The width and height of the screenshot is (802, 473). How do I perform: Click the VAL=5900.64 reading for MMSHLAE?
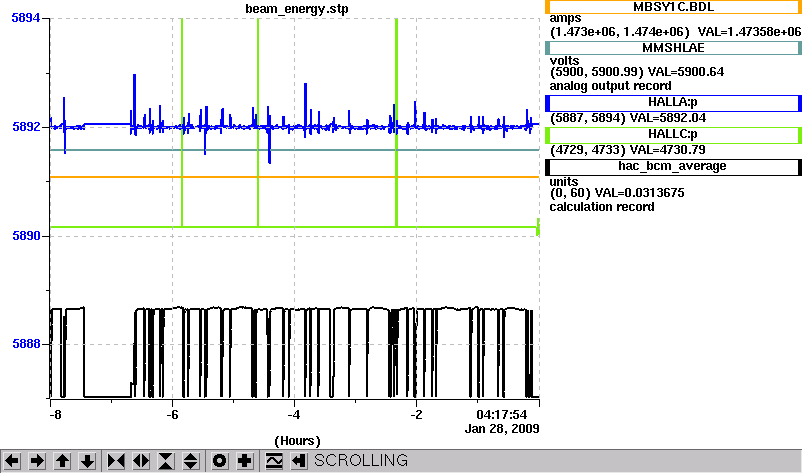(x=685, y=72)
